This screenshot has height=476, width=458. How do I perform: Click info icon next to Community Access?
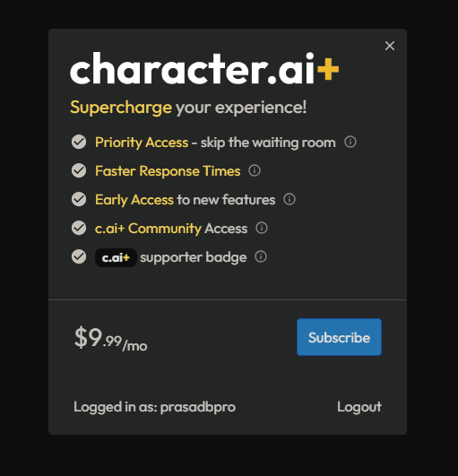click(262, 228)
